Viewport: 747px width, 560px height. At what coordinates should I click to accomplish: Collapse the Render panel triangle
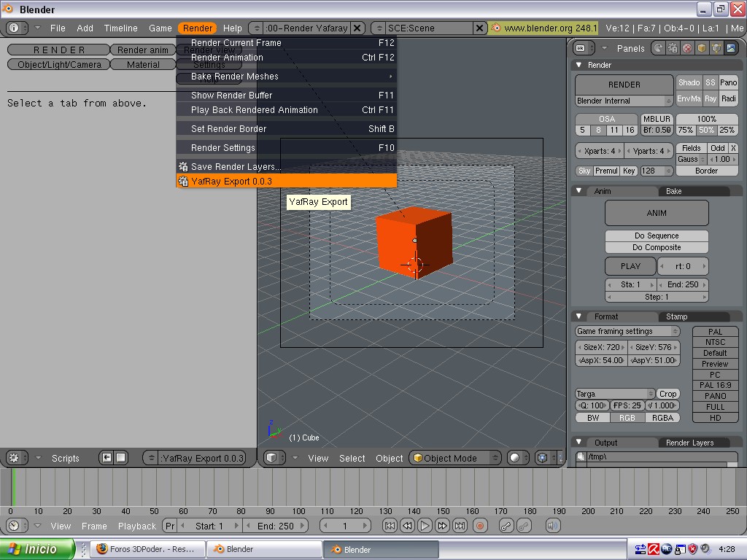point(578,65)
